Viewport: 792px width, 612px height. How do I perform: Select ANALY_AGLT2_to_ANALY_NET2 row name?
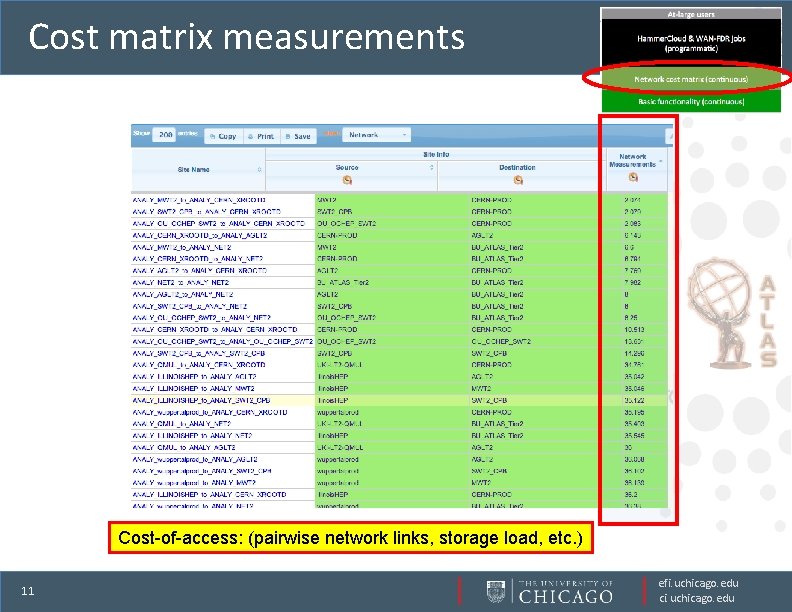pyautogui.click(x=182, y=294)
